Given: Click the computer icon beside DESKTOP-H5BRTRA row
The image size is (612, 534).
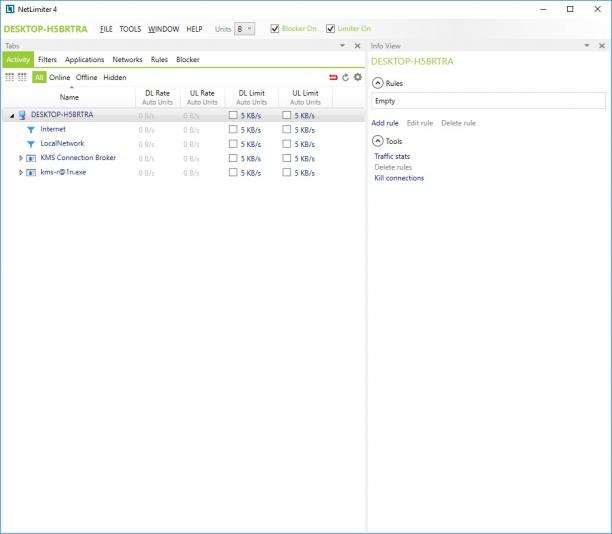Looking at the screenshot, I should [x=22, y=115].
